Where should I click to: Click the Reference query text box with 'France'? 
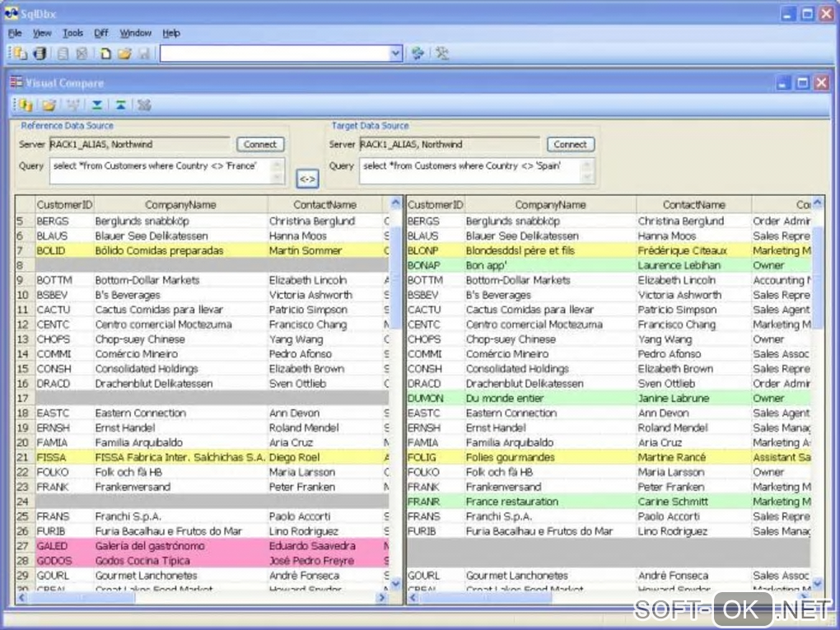pos(167,171)
